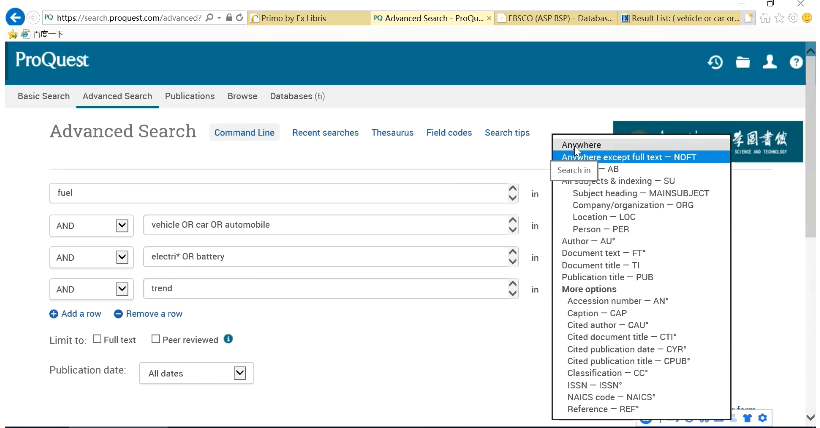This screenshot has height=428, width=820.
Task: Click the minus icon beside Remove a row
Action: pos(118,314)
